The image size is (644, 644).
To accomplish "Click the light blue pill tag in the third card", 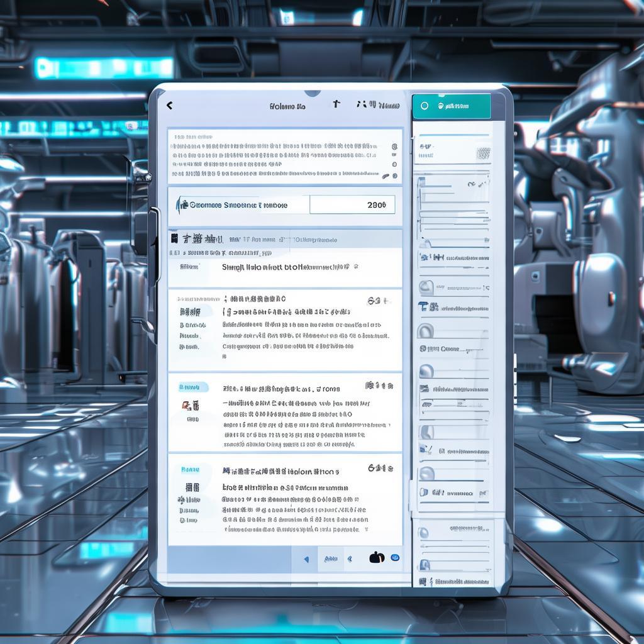I will pos(193,387).
